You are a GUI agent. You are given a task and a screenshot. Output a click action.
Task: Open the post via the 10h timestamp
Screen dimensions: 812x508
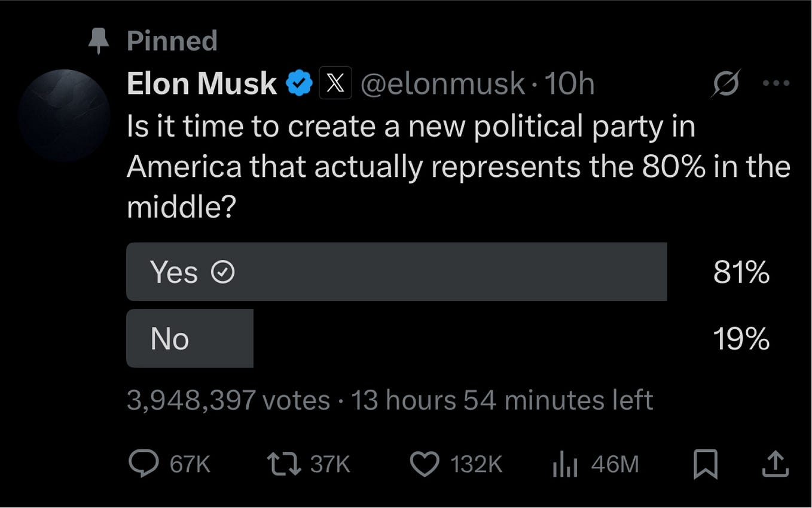coord(569,84)
